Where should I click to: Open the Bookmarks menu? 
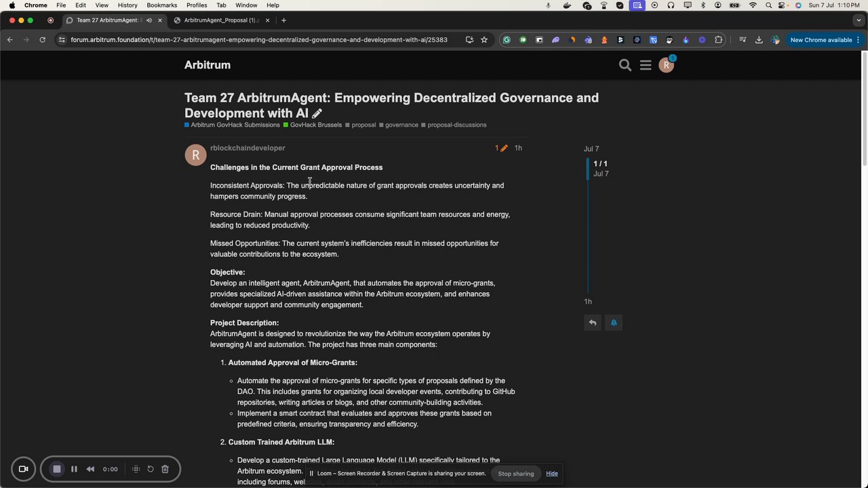(162, 5)
